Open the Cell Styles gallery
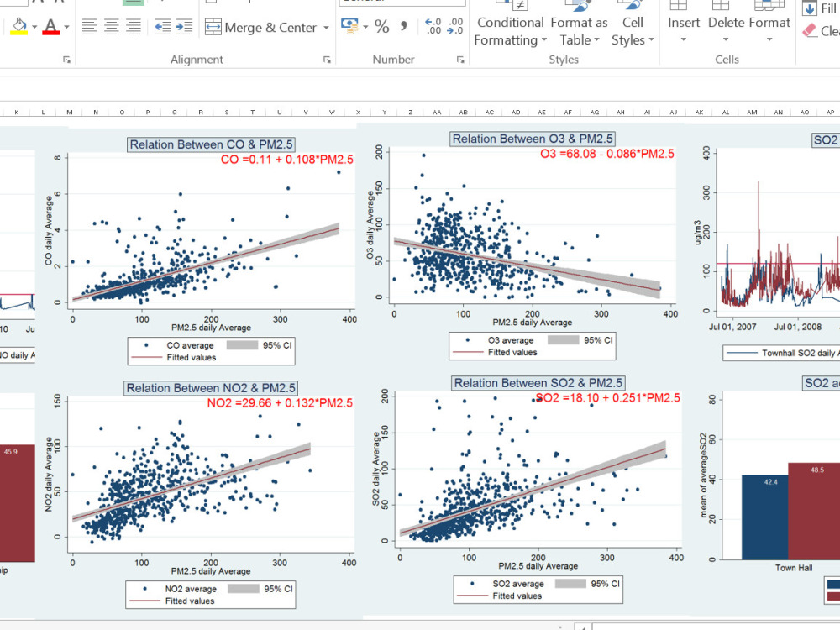840x630 pixels. 633,28
